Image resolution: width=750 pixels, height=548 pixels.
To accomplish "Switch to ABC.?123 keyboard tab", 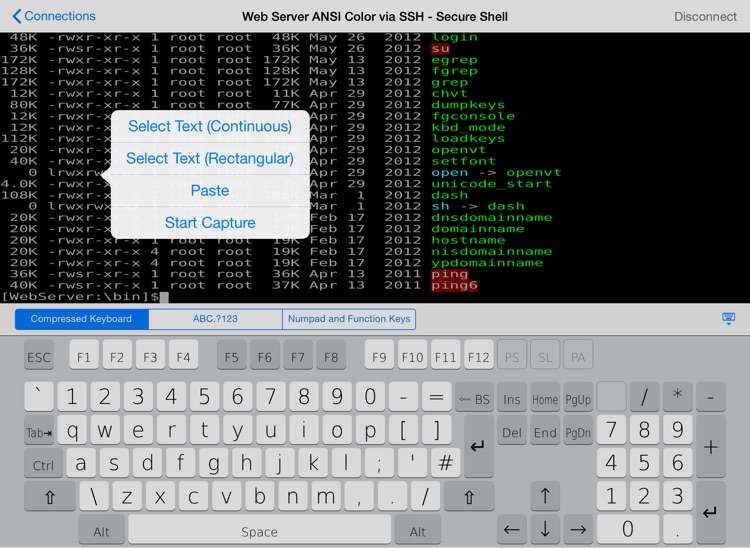I will pos(215,319).
